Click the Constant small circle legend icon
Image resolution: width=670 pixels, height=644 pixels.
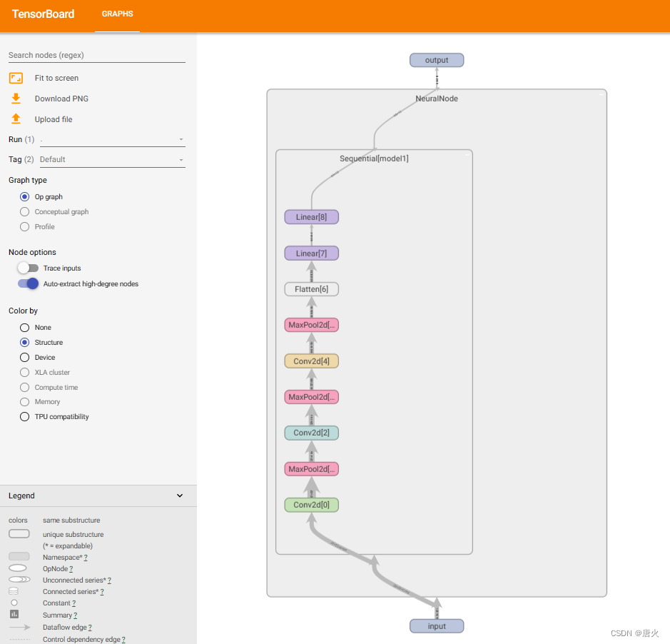pos(14,603)
